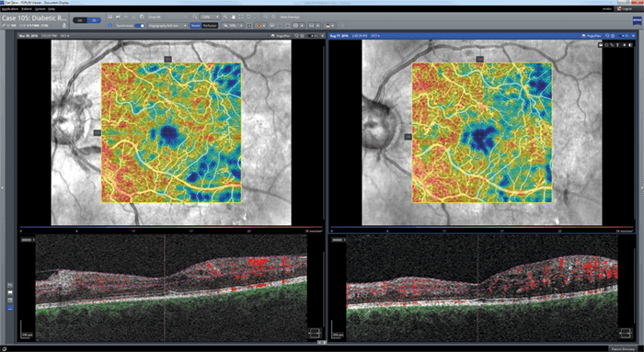This screenshot has height=352, width=644.
Task: Select the OD eye toggle
Action: pyautogui.click(x=80, y=20)
